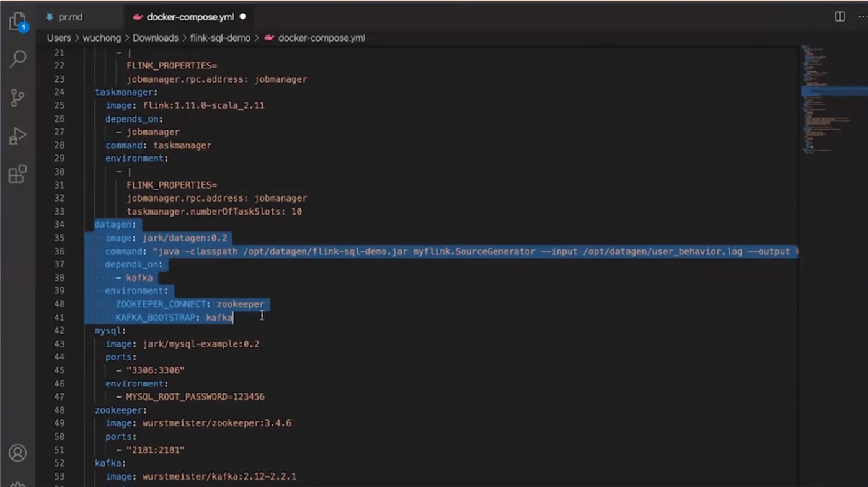The image size is (868, 487).
Task: Click 'jark/datagen:0.2' image value
Action: tap(185, 238)
